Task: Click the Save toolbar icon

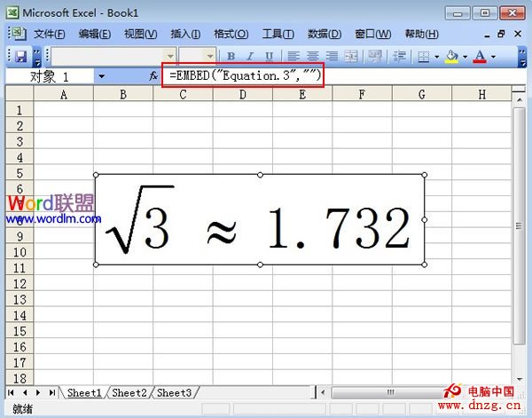Action: coord(20,57)
